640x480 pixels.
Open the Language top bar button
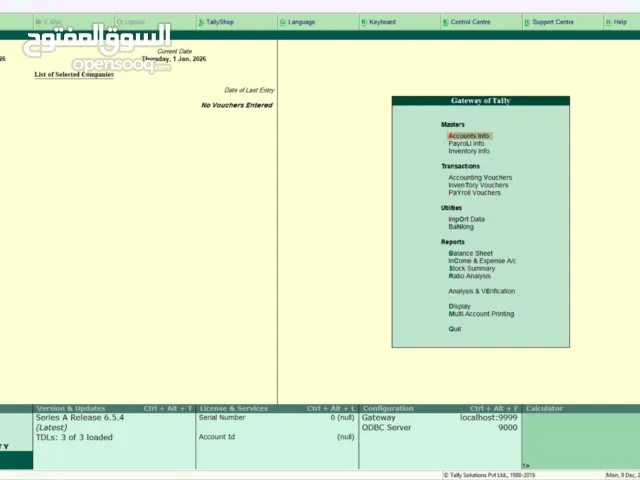tap(318, 22)
